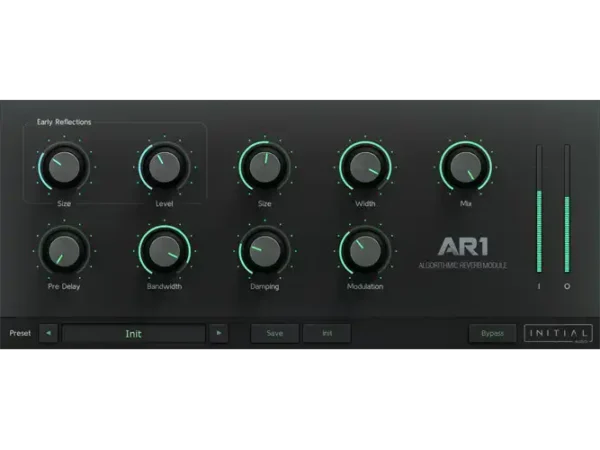Click the Pre Delay label
Image resolution: width=600 pixels, height=450 pixels.
click(64, 286)
